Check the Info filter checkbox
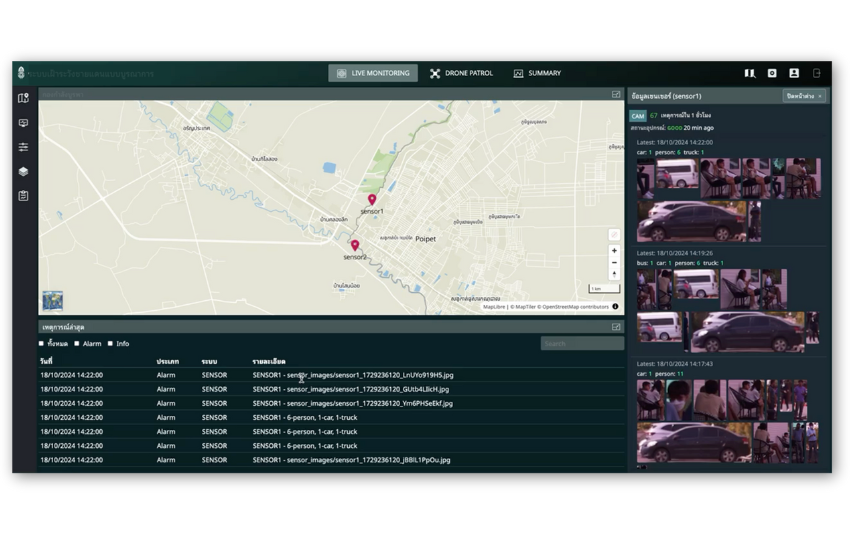The width and height of the screenshot is (850, 540). [110, 344]
